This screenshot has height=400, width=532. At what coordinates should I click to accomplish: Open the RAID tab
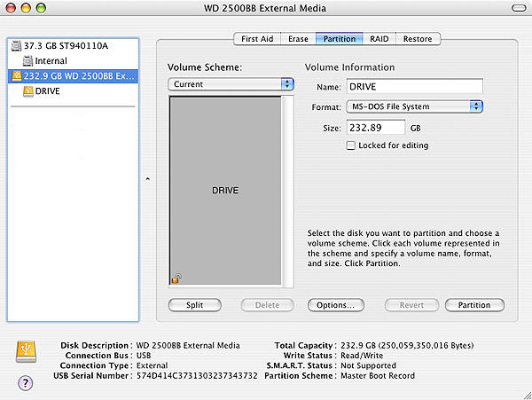pos(379,39)
